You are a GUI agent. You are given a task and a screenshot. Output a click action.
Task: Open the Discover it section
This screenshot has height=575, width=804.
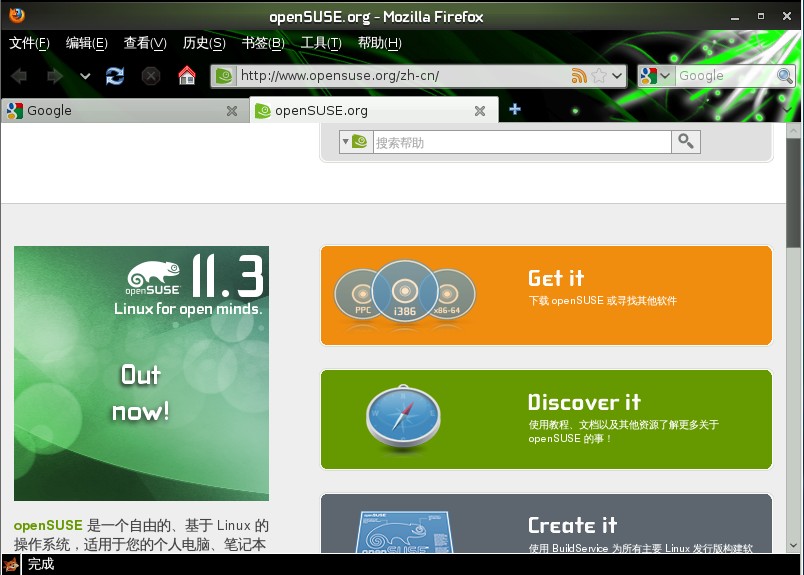click(x=546, y=419)
